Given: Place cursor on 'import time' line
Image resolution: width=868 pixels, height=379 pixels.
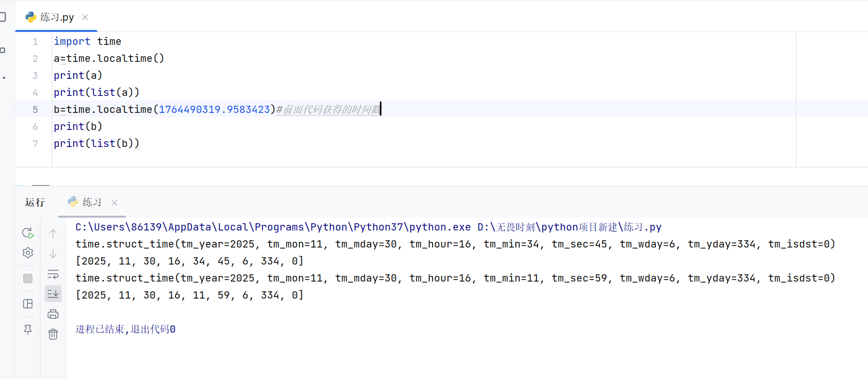Looking at the screenshot, I should [x=88, y=41].
